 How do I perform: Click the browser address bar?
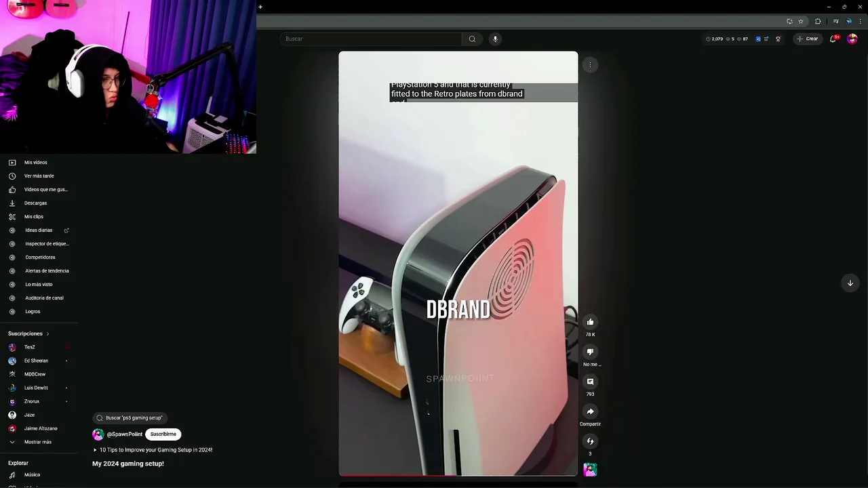(519, 21)
